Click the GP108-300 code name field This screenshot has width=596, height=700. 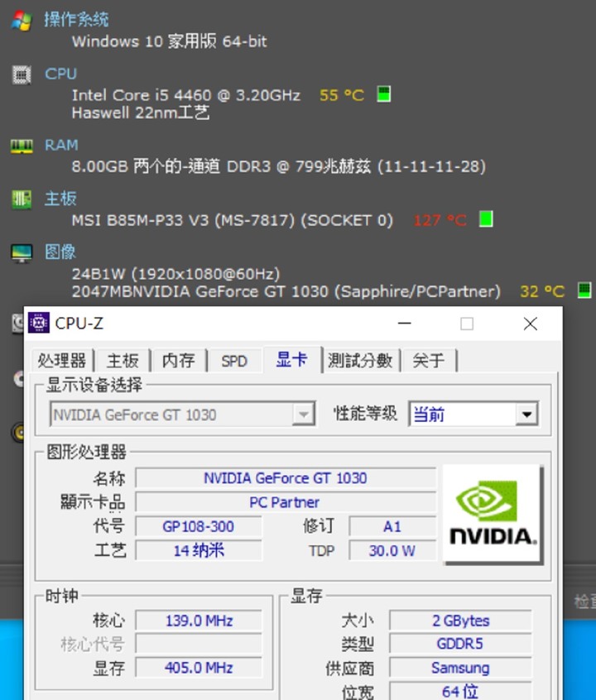pos(199,526)
